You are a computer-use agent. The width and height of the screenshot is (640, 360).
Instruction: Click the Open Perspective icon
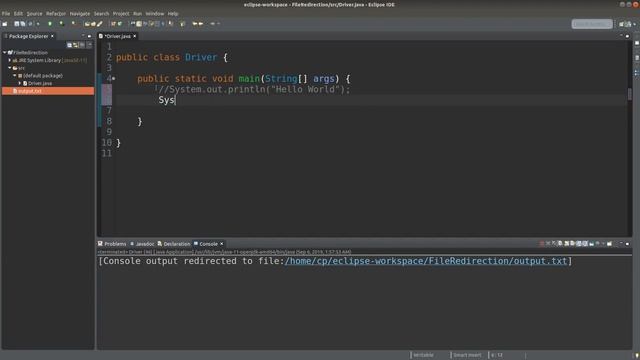click(622, 24)
